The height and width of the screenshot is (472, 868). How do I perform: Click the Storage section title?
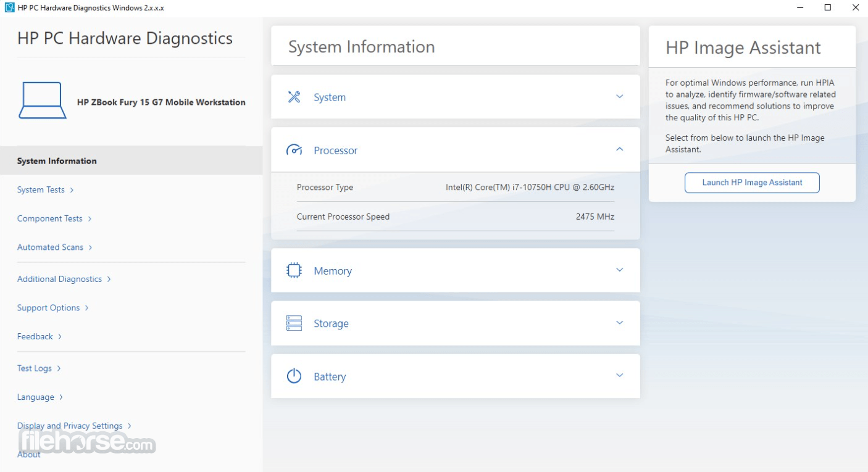[331, 324]
